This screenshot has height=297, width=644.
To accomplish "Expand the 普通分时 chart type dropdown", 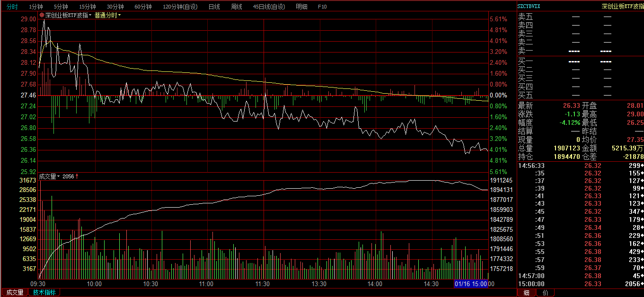I will [107, 15].
